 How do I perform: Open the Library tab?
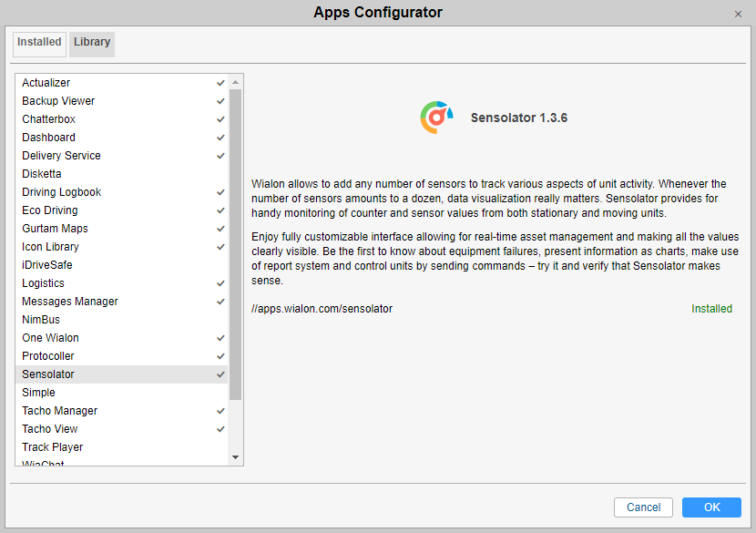[x=92, y=42]
